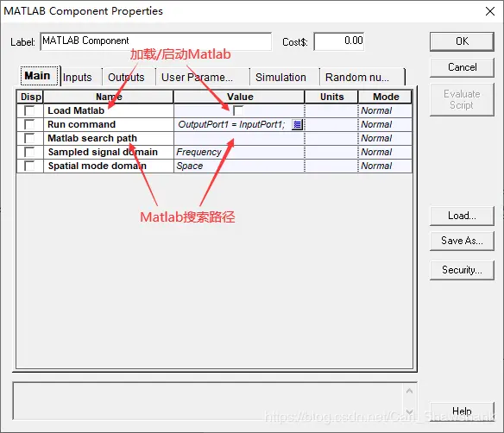504x433 pixels.
Task: Open the Run command script editor icon
Action: click(298, 124)
